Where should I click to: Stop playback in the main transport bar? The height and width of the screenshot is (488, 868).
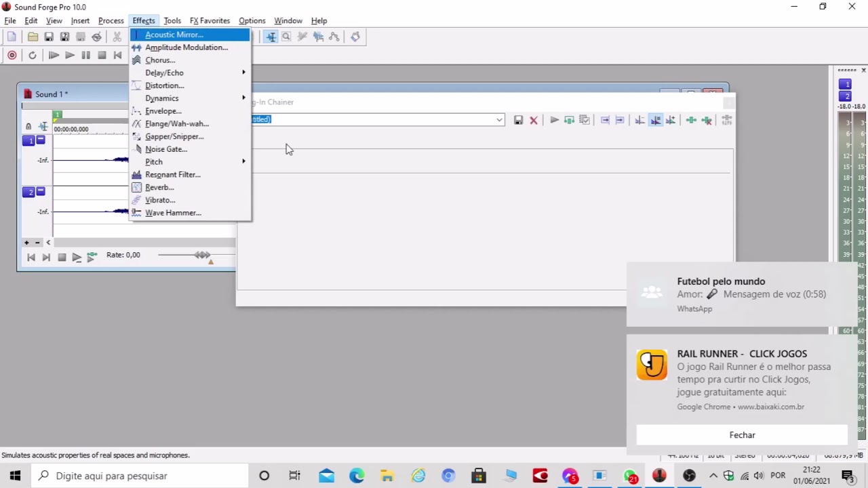[102, 55]
